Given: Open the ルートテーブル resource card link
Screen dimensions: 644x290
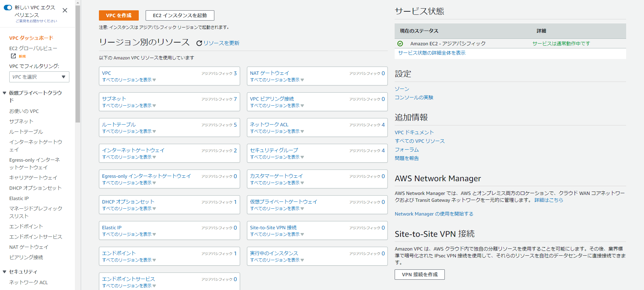Looking at the screenshot, I should pyautogui.click(x=119, y=125).
